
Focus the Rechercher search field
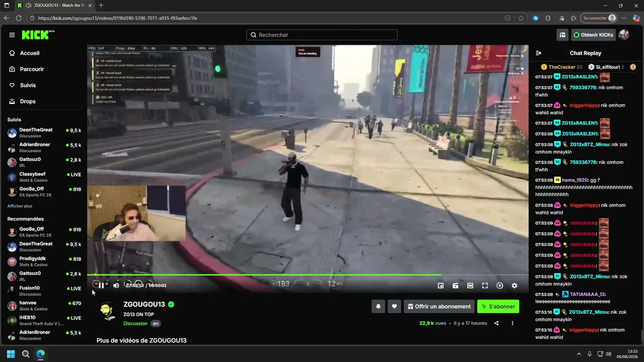pos(322,35)
